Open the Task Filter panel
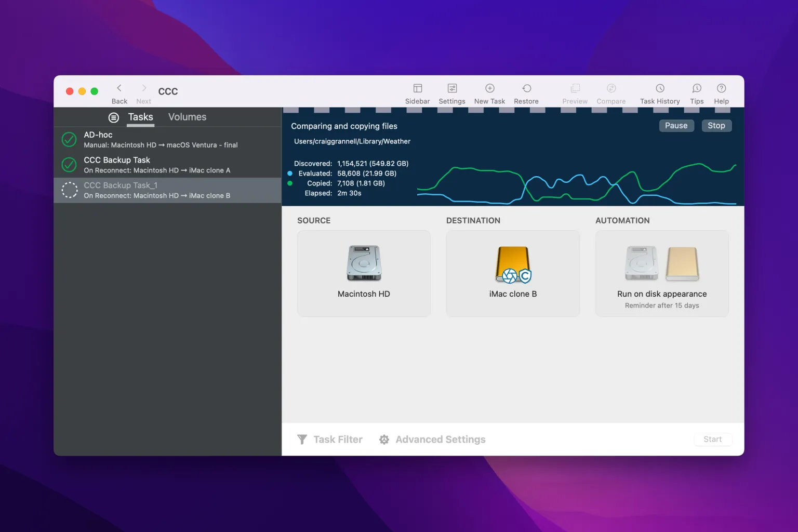The image size is (798, 532). (330, 439)
